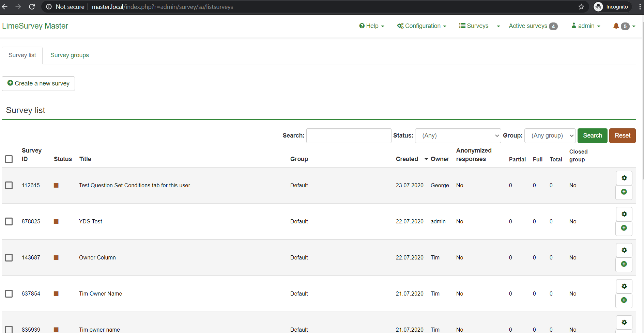The height and width of the screenshot is (333, 644).
Task: Select the checkbox for survey 143687
Action: [x=9, y=257]
